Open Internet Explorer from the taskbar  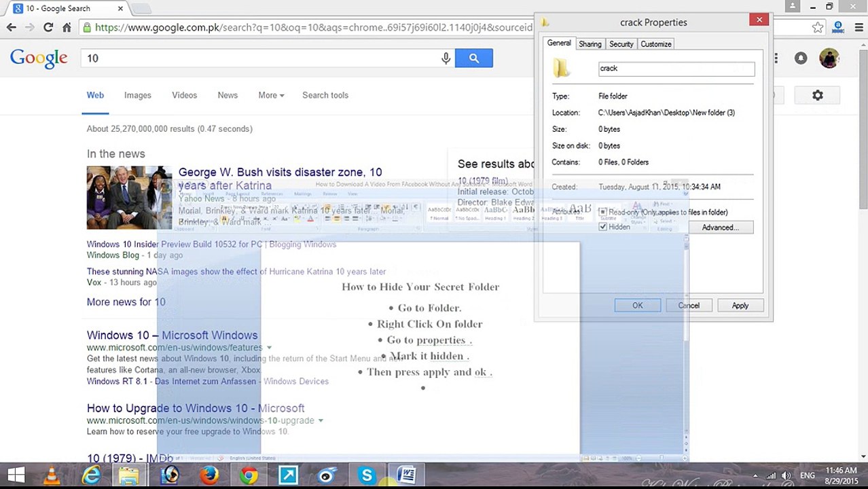pos(91,475)
